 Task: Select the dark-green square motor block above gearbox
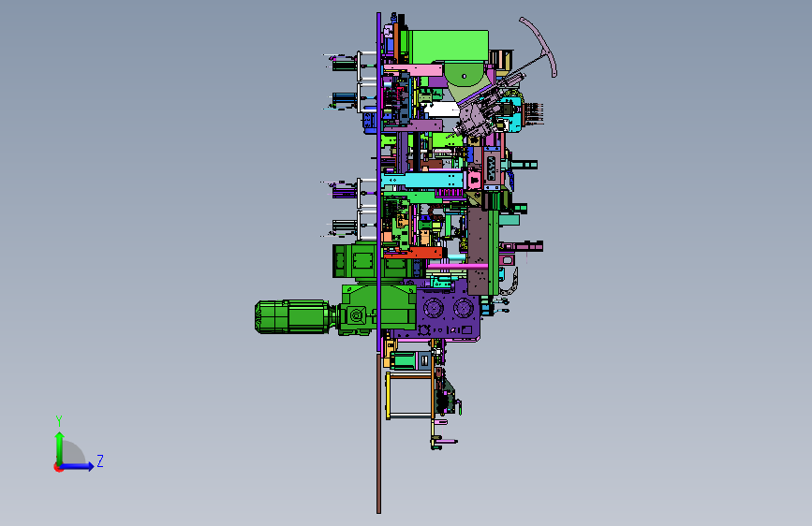(354, 261)
